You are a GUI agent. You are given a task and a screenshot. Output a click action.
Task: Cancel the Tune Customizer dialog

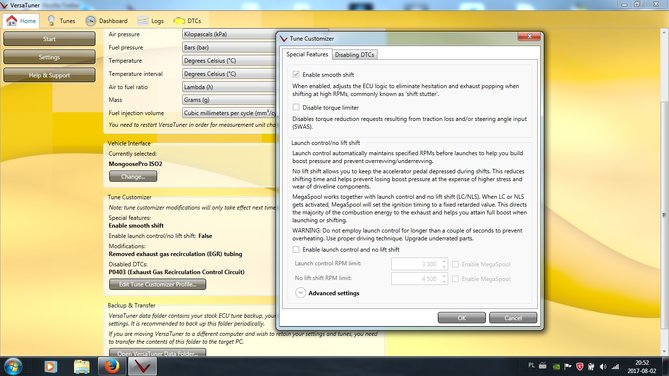click(x=513, y=318)
